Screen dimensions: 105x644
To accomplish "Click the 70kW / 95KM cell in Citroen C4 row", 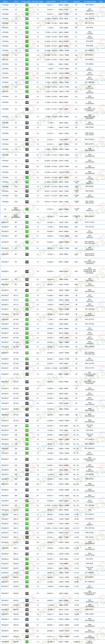I will [x=64, y=28].
